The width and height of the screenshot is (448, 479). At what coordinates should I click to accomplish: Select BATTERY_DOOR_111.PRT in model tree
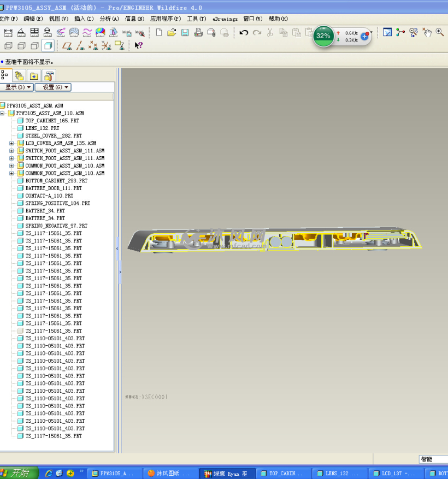(54, 188)
